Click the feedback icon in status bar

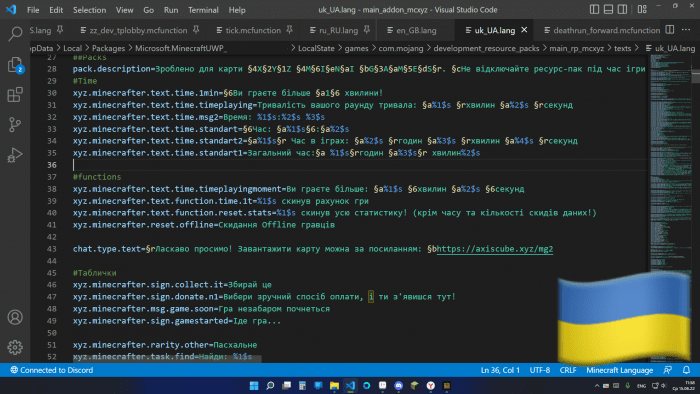click(x=668, y=370)
